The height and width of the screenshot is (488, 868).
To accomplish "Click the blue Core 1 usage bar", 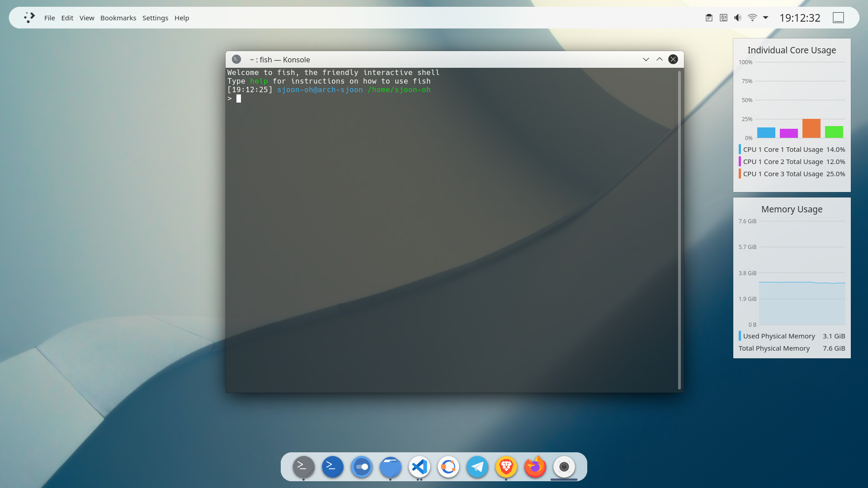I will click(x=766, y=132).
